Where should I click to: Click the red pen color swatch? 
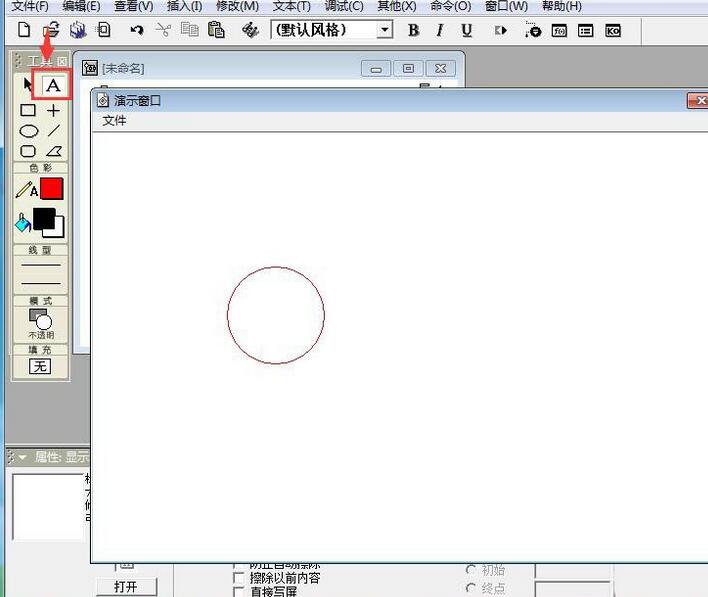[x=51, y=188]
